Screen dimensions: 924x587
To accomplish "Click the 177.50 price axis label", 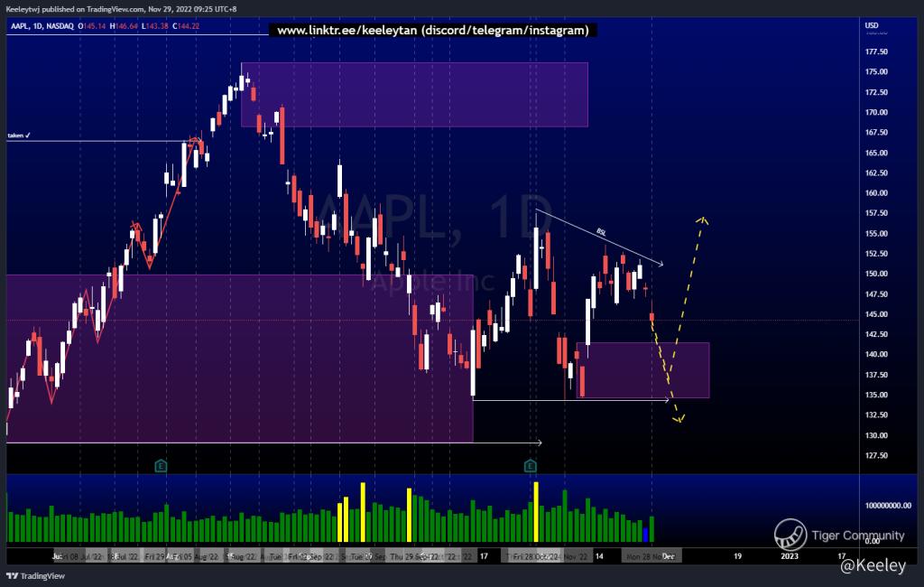I will pos(876,51).
